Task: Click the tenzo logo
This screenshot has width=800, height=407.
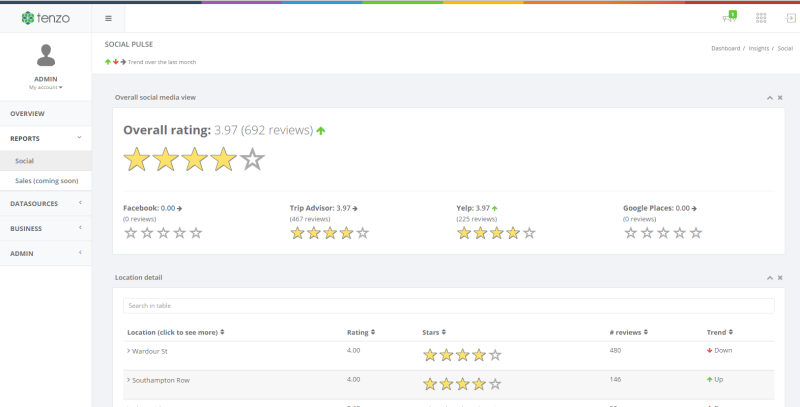Action: coord(45,18)
